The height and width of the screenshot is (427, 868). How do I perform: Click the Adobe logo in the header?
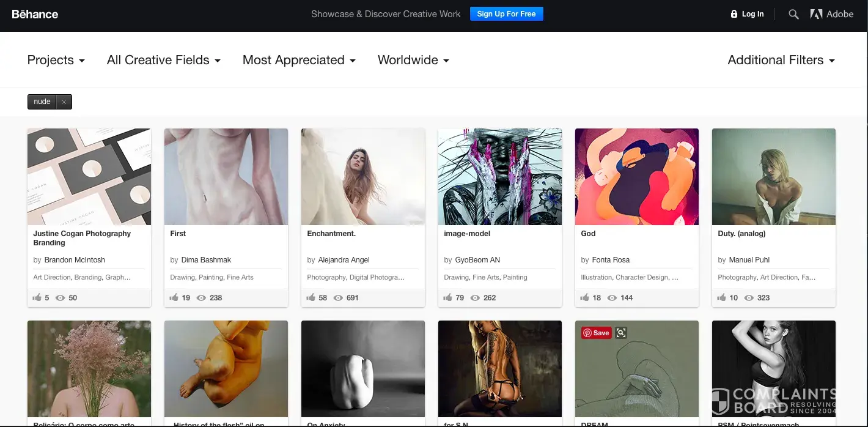831,14
